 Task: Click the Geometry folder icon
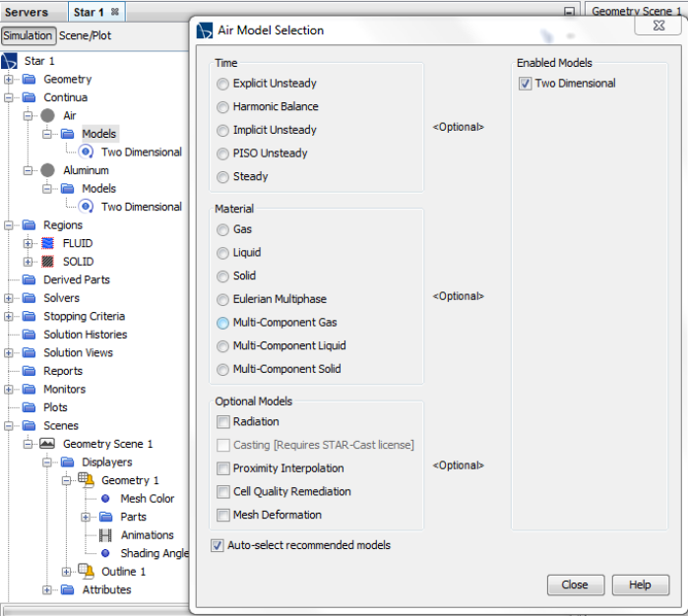(29, 80)
